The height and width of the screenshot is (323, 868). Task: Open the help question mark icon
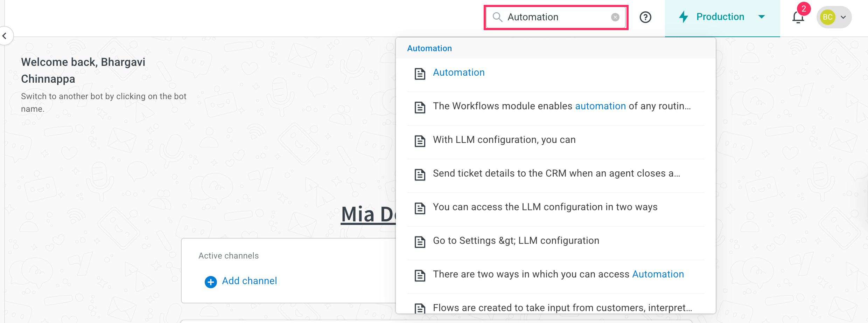[x=645, y=17]
